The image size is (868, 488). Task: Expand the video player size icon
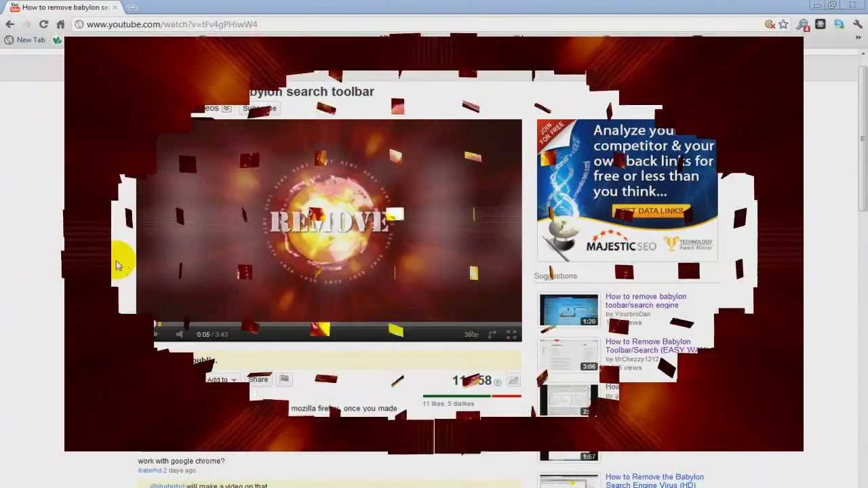click(492, 334)
